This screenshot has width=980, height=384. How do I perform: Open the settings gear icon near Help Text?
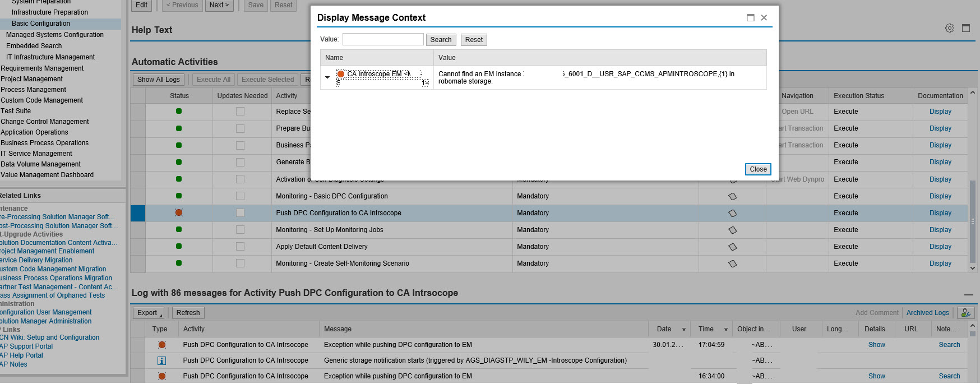coord(950,28)
